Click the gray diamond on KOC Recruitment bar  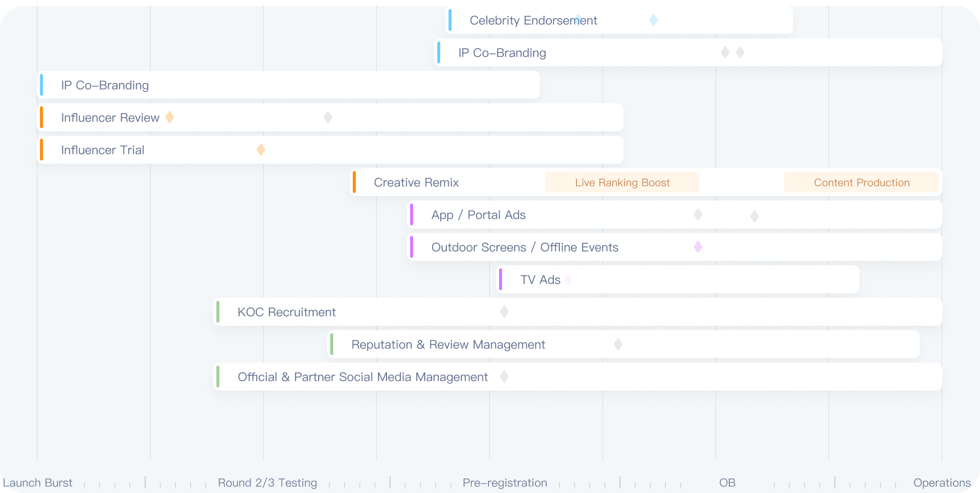point(504,312)
